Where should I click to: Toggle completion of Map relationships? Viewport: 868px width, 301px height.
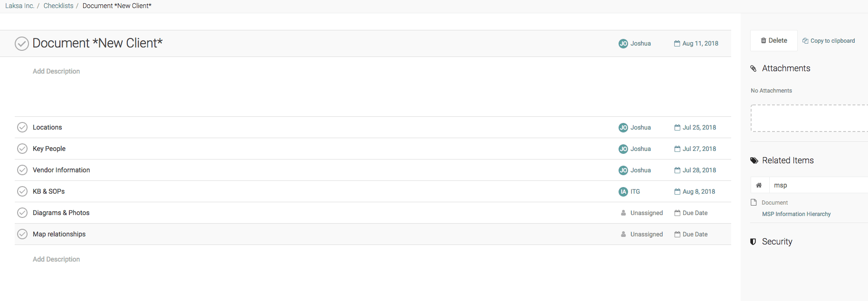pos(22,234)
